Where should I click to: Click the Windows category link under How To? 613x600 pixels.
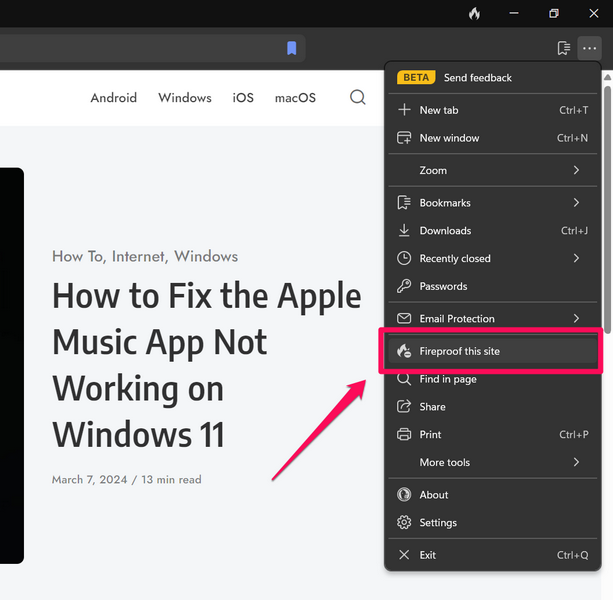coord(206,256)
